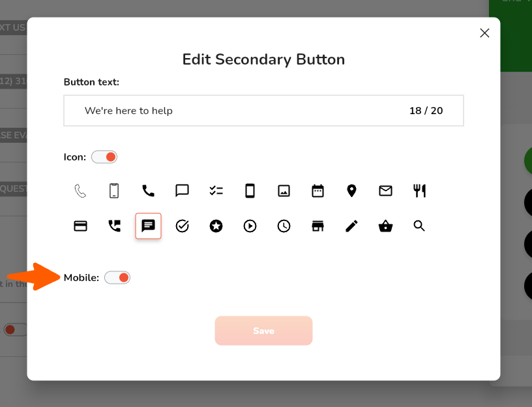Click the Save button
This screenshot has height=407, width=532.
pyautogui.click(x=263, y=331)
